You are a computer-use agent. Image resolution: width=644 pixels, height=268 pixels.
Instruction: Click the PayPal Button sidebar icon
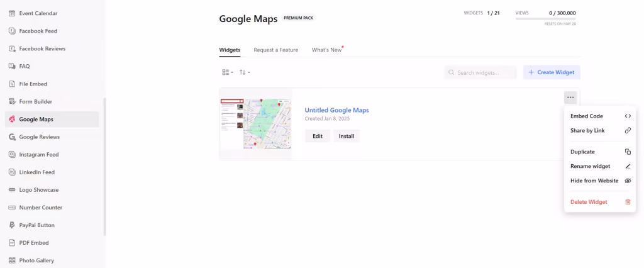click(x=13, y=225)
